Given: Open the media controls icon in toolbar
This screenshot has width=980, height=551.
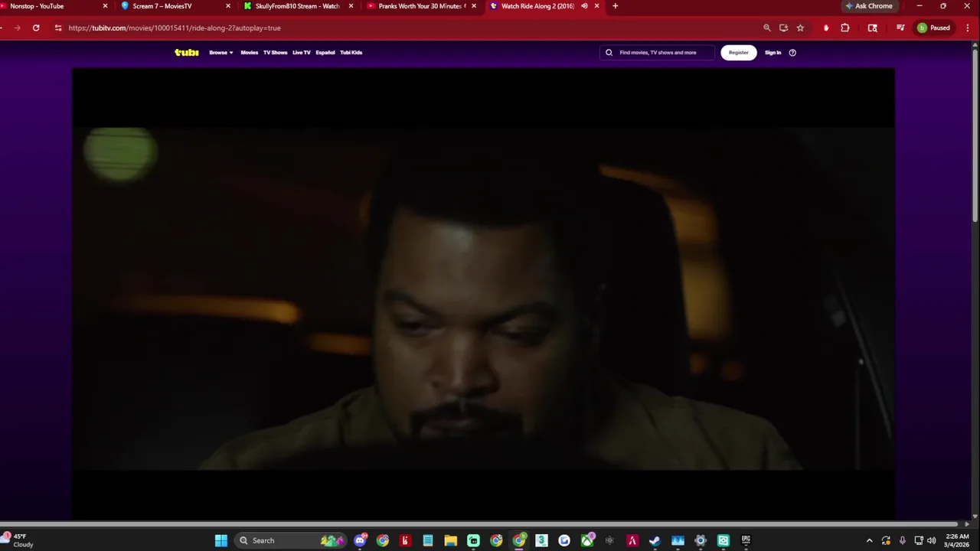Looking at the screenshot, I should [900, 28].
